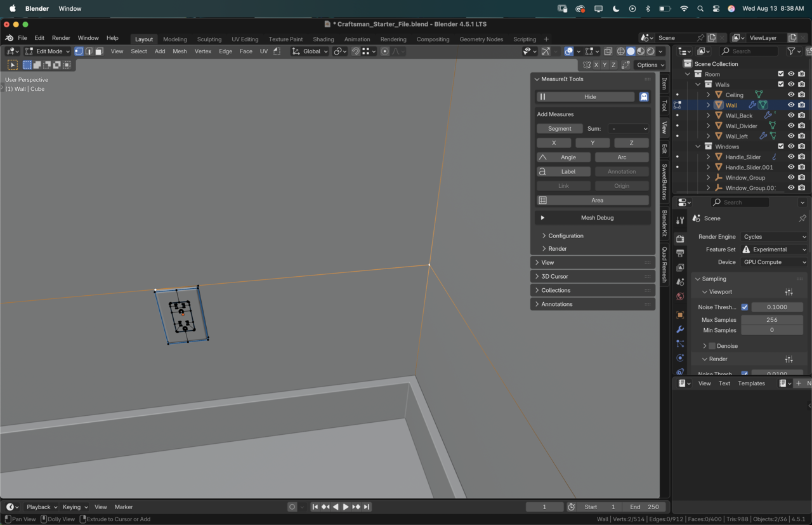This screenshot has height=525, width=812.
Task: Click the MeasureIt Hide button
Action: 586,97
